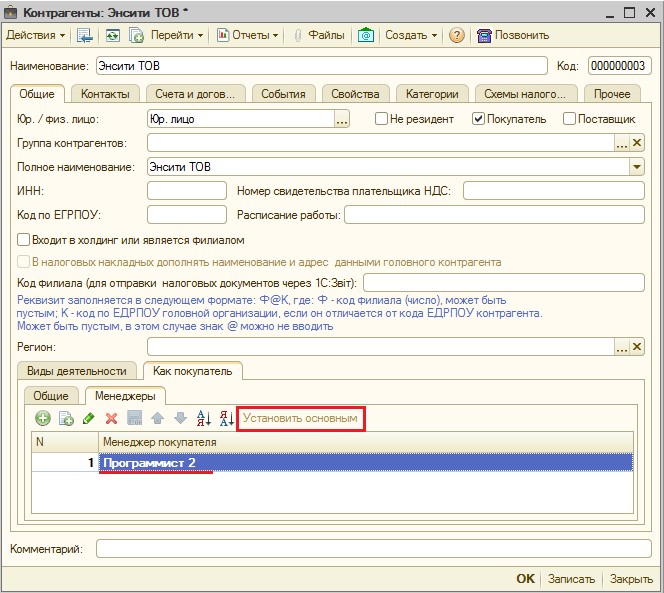Screen dimensions: 664x593
Task: Click the move row up arrow
Action: click(x=158, y=418)
